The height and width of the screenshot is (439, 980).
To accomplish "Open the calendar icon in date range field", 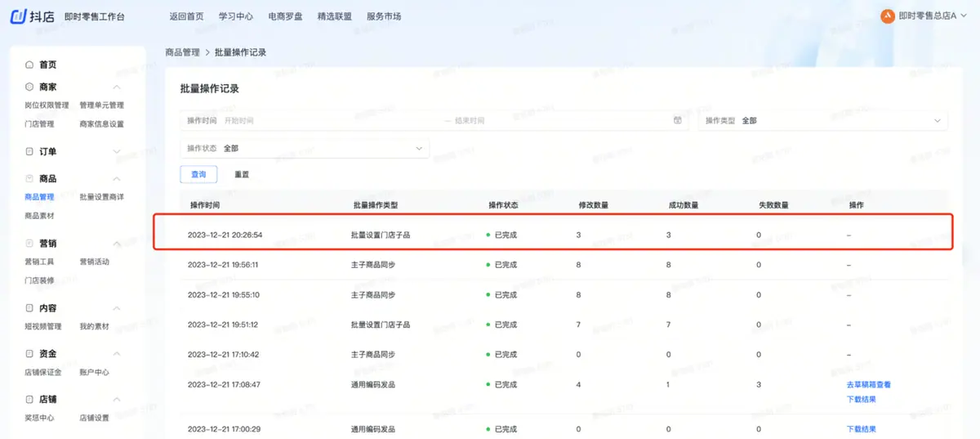I will 677,120.
